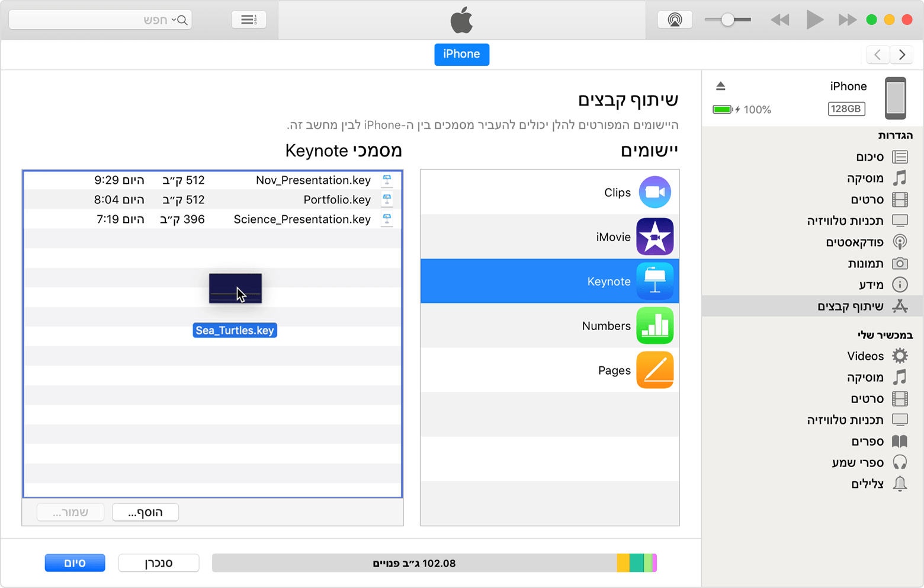Screen dimensions: 924x588
Task: Click the fast-forward playback button
Action: [x=847, y=20]
